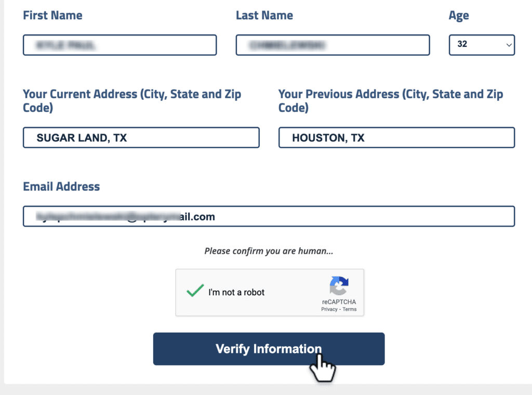Focus the Email Address input box

click(x=269, y=217)
